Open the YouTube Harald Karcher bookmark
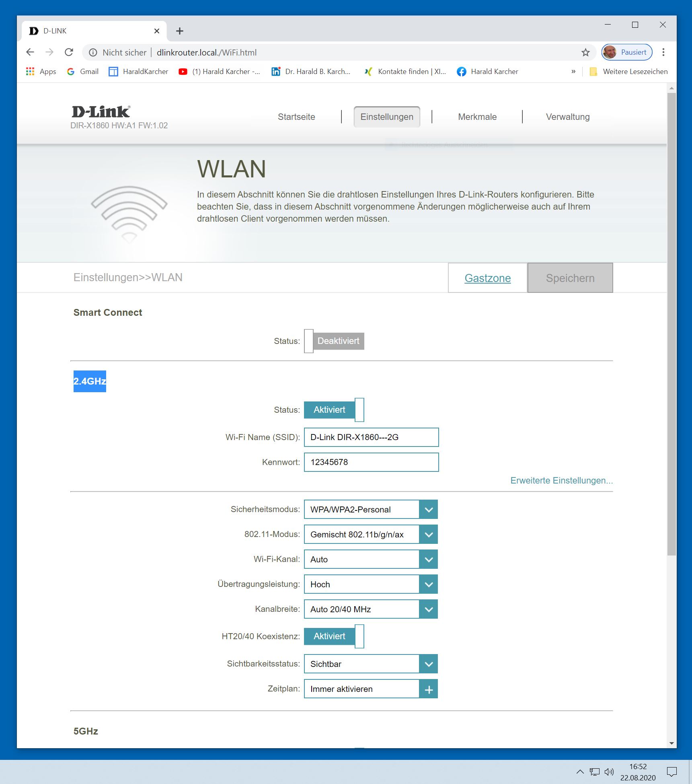Viewport: 692px width, 784px height. (x=220, y=72)
